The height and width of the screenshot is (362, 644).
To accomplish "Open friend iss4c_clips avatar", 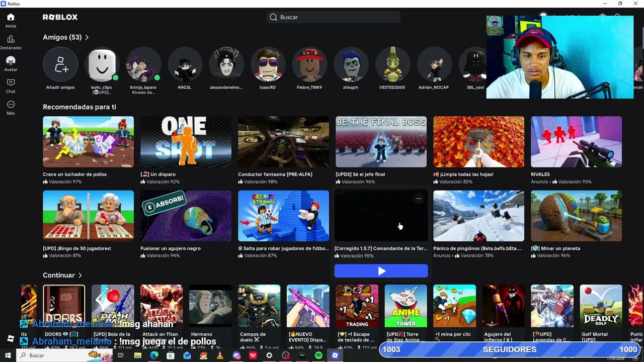I will coord(102,64).
